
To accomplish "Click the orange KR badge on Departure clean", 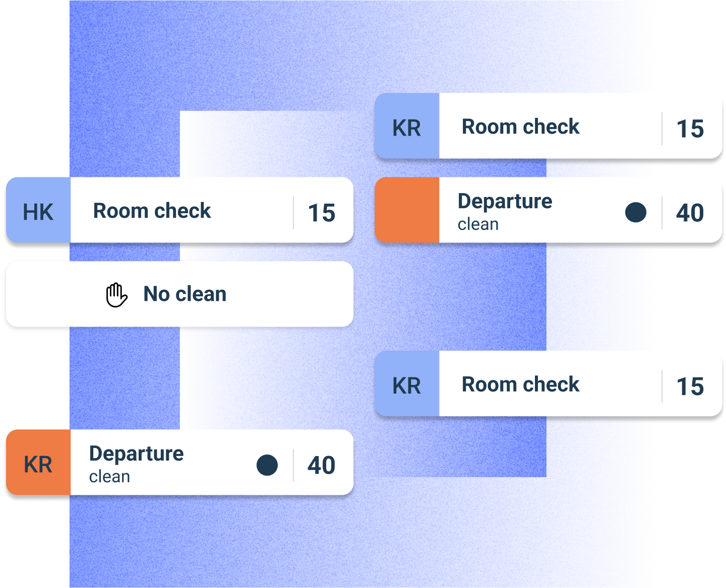I will [38, 464].
